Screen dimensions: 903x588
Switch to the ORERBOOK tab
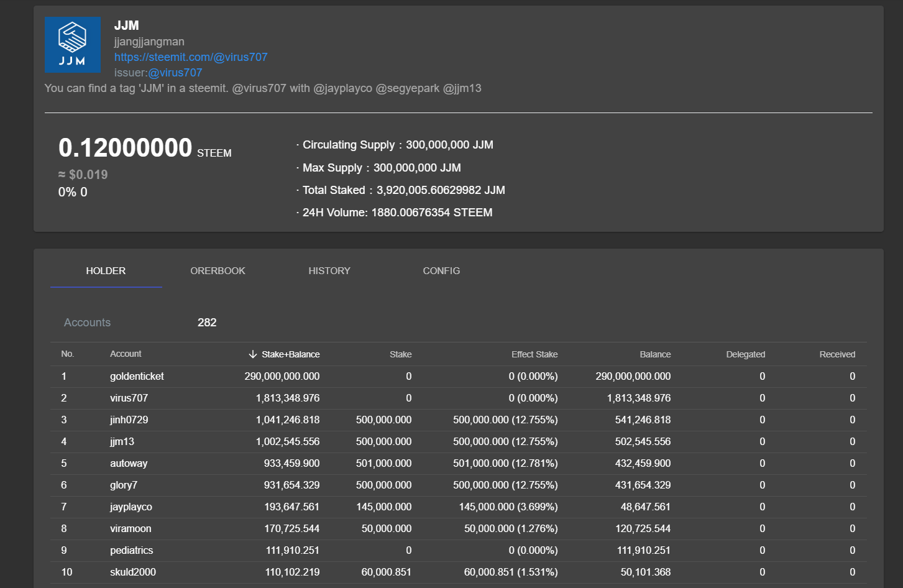(x=218, y=271)
